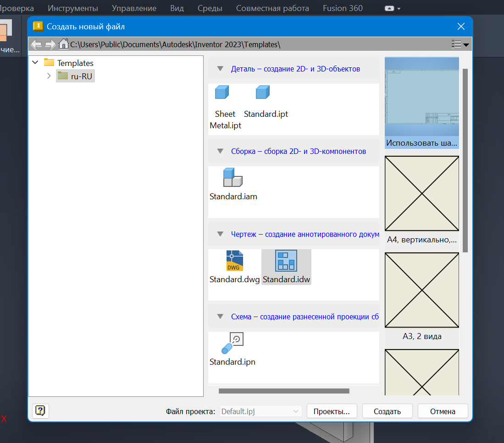Click the ru-RU folder icon
The width and height of the screenshot is (504, 443).
(x=63, y=76)
